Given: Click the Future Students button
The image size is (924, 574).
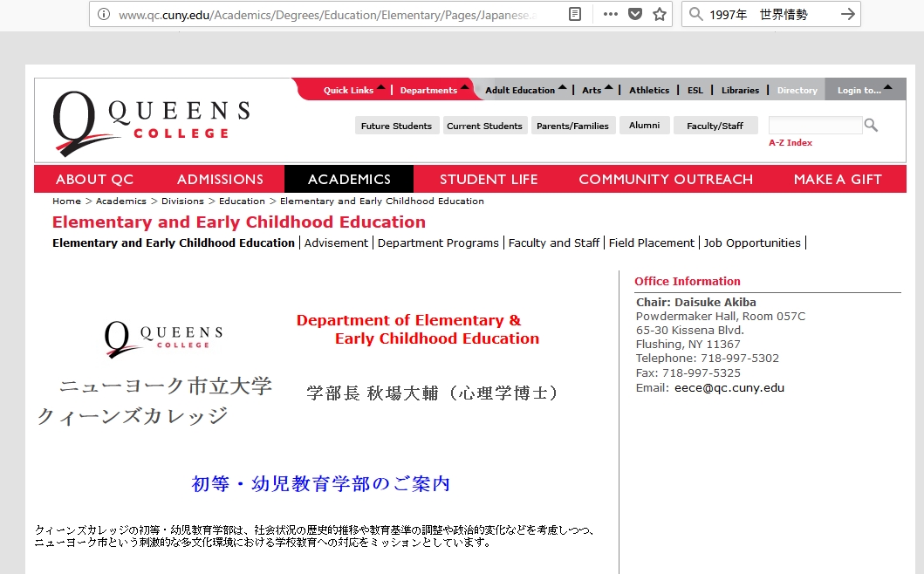Looking at the screenshot, I should (396, 126).
